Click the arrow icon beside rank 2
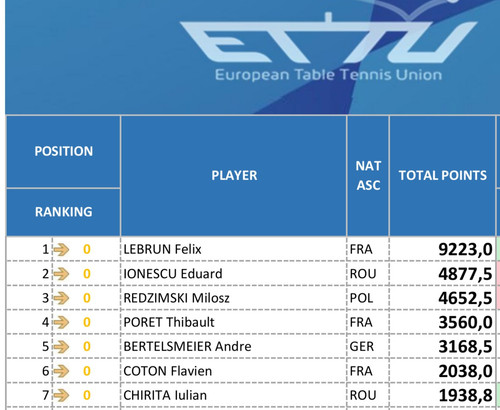 click(62, 274)
